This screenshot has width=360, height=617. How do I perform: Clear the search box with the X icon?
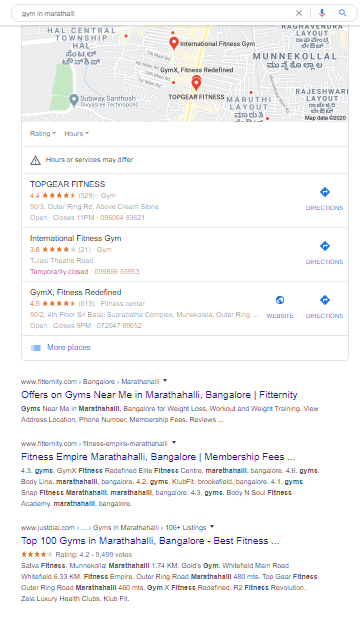299,13
